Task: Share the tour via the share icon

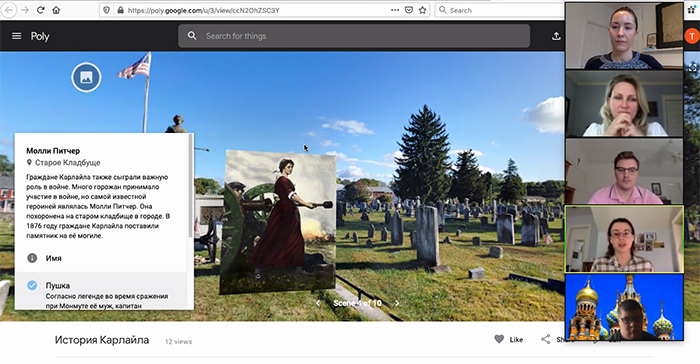Action: [x=546, y=339]
